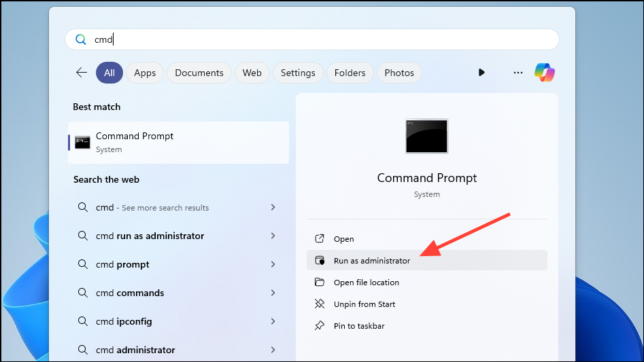Expand chevron beside 'cmd run as administrator'
Screen dimensions: 644x362
273,236
